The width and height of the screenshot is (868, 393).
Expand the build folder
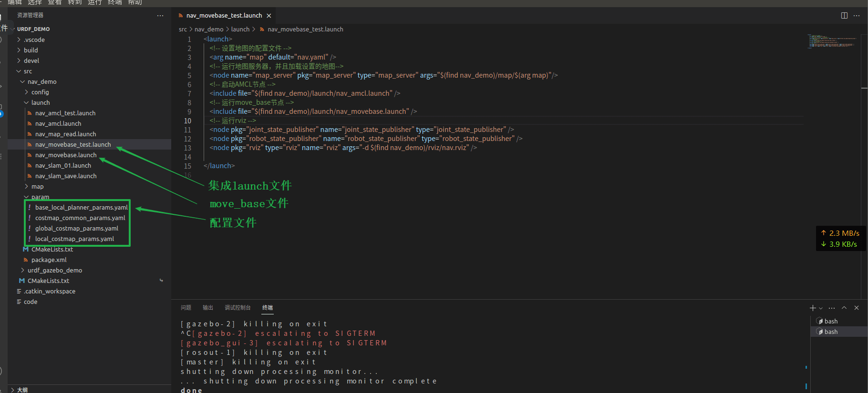coord(31,50)
